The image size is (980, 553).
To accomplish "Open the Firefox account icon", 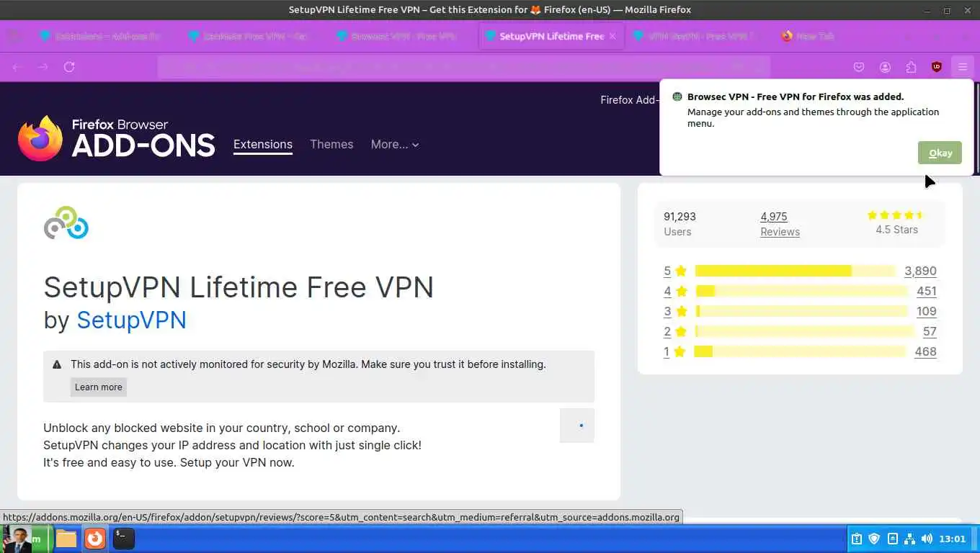I will (885, 67).
